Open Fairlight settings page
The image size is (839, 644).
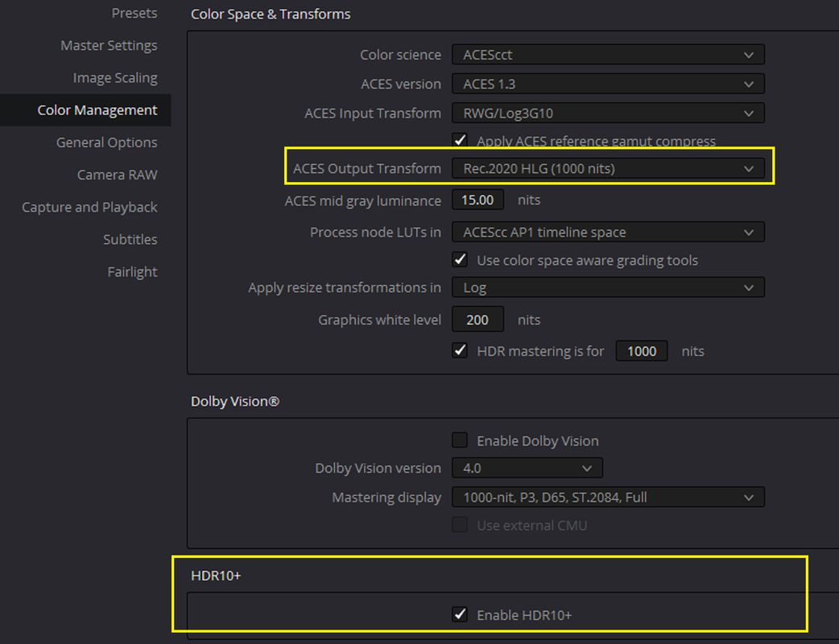(x=132, y=272)
